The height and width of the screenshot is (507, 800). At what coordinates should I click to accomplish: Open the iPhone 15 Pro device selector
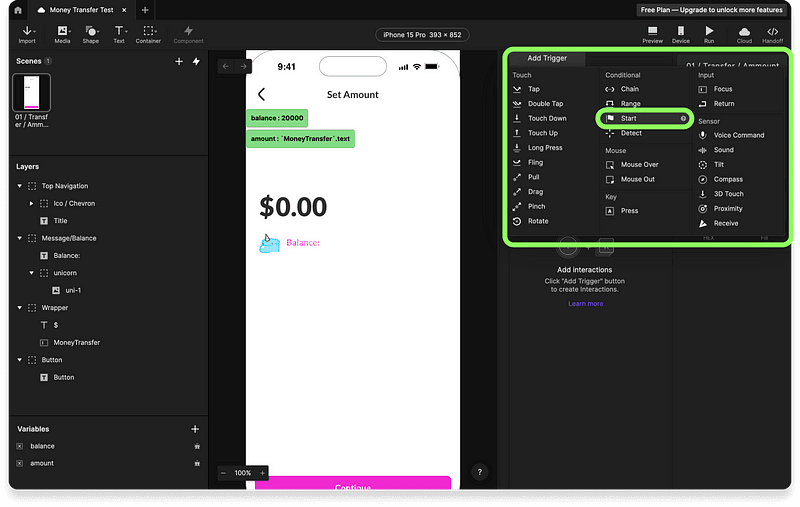422,35
